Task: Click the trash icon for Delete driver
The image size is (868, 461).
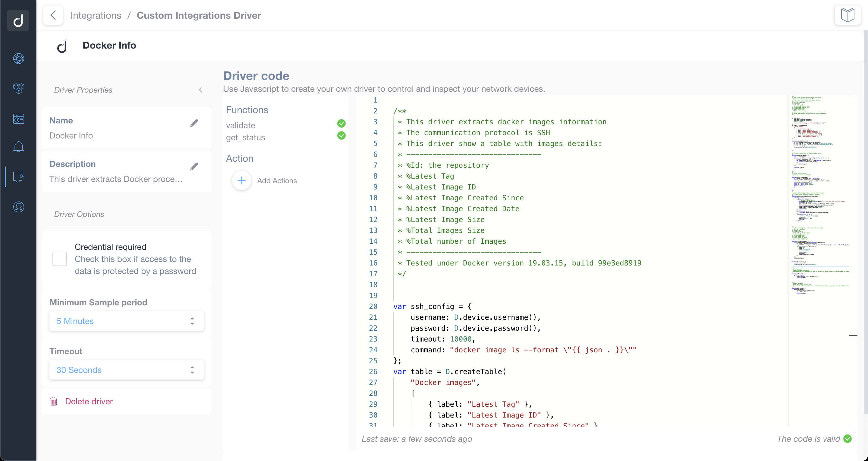Action: pos(54,401)
